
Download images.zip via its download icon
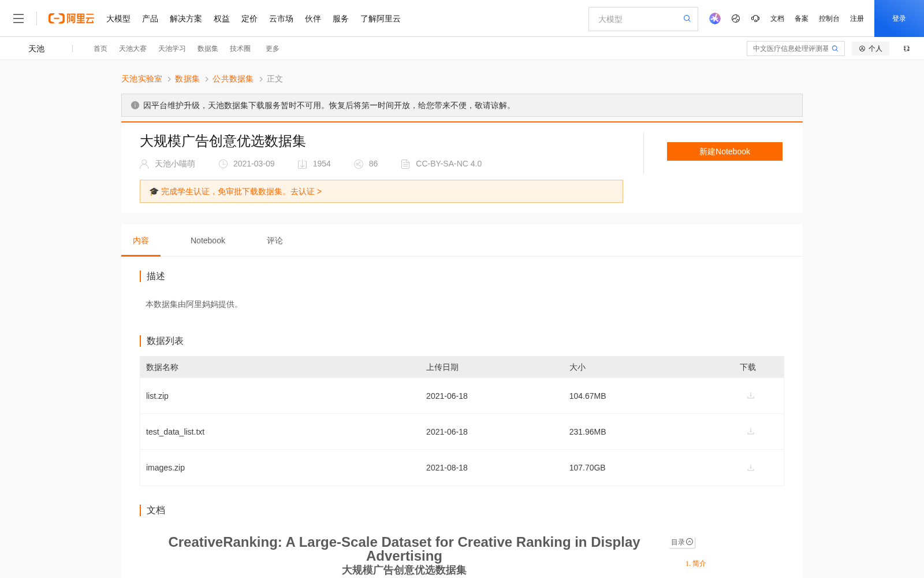point(751,468)
